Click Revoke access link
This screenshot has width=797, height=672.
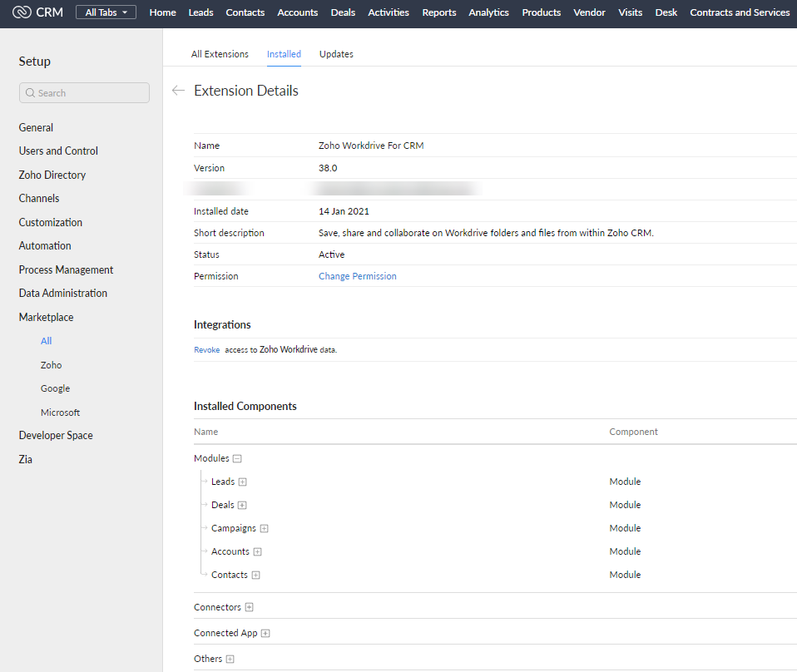tap(207, 350)
